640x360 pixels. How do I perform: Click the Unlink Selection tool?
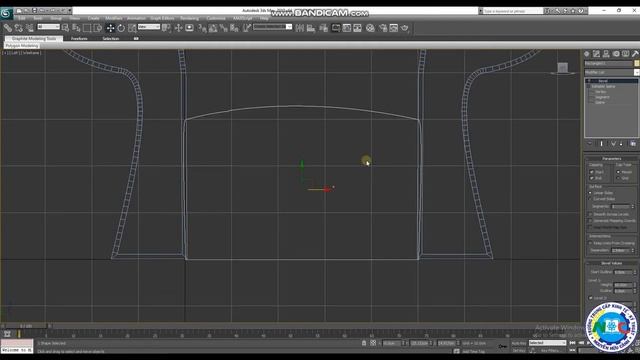(x=19, y=28)
